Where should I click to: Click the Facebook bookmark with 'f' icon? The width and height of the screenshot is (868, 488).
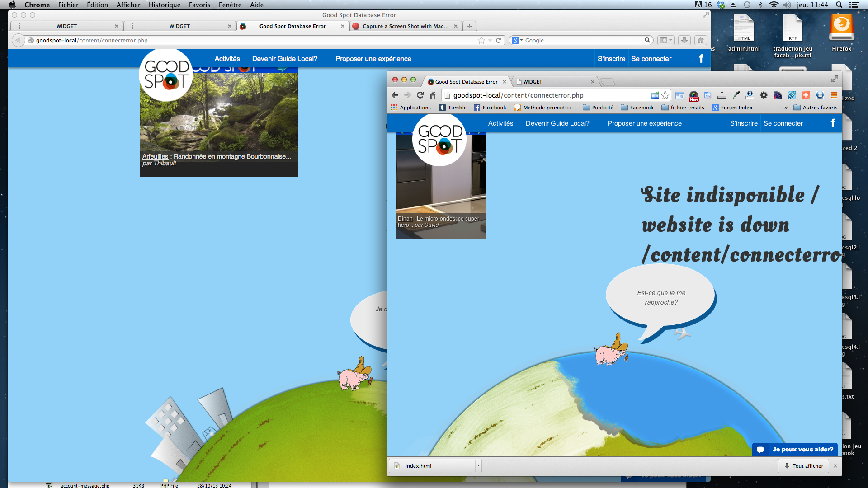pyautogui.click(x=490, y=108)
